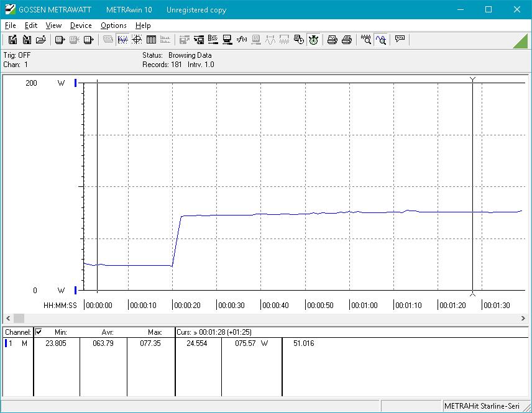Toggle the checkbox beside Channel label
This screenshot has width=532, height=413.
[x=39, y=332]
